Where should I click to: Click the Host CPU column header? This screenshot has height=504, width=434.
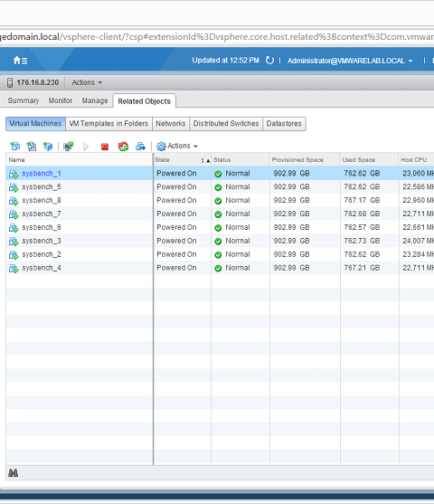coord(416,160)
